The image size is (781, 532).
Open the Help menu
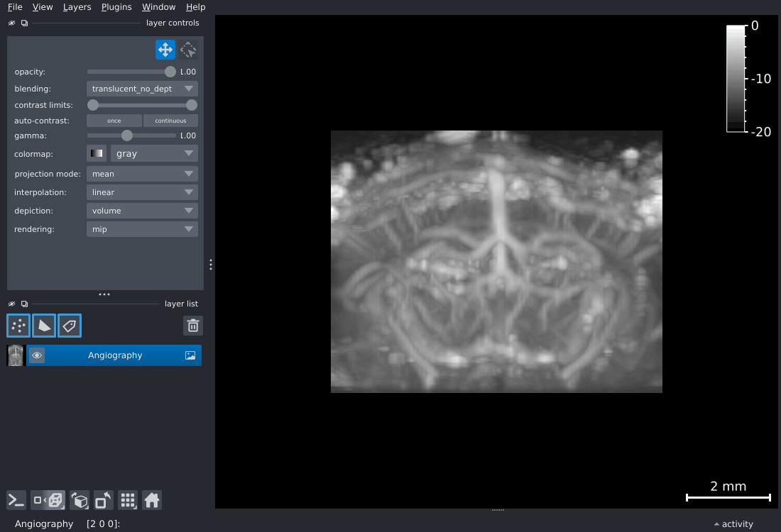195,7
